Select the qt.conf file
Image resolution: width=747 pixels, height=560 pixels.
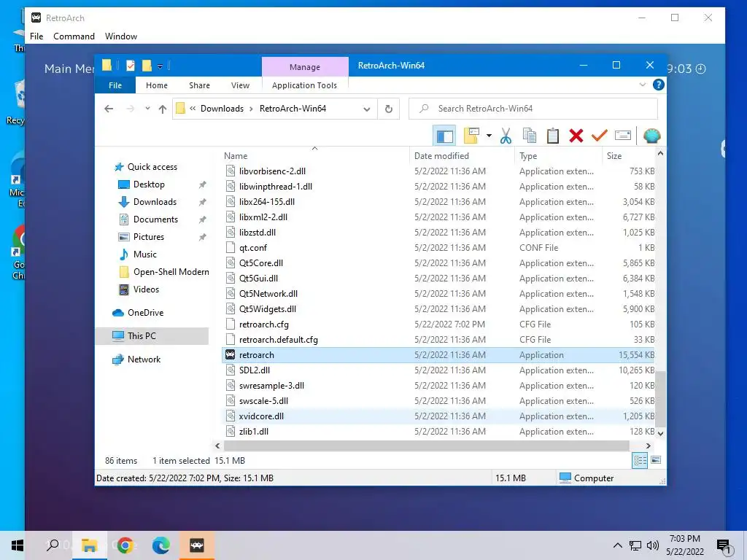click(x=438, y=248)
